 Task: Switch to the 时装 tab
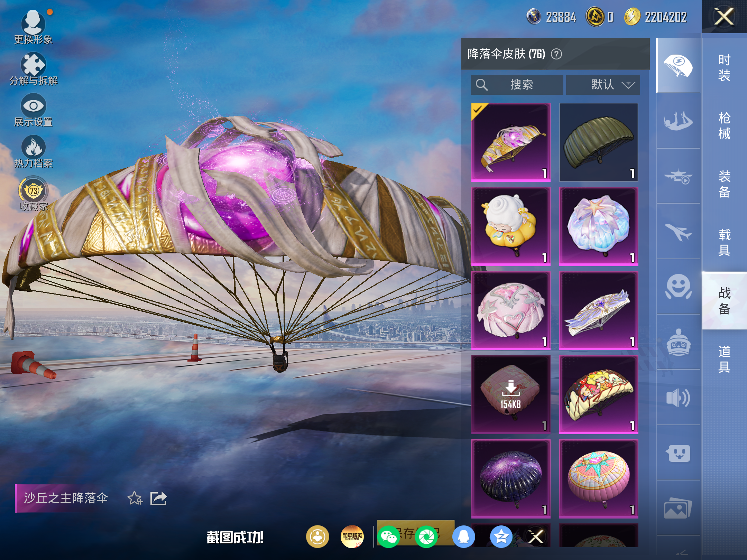click(x=724, y=68)
